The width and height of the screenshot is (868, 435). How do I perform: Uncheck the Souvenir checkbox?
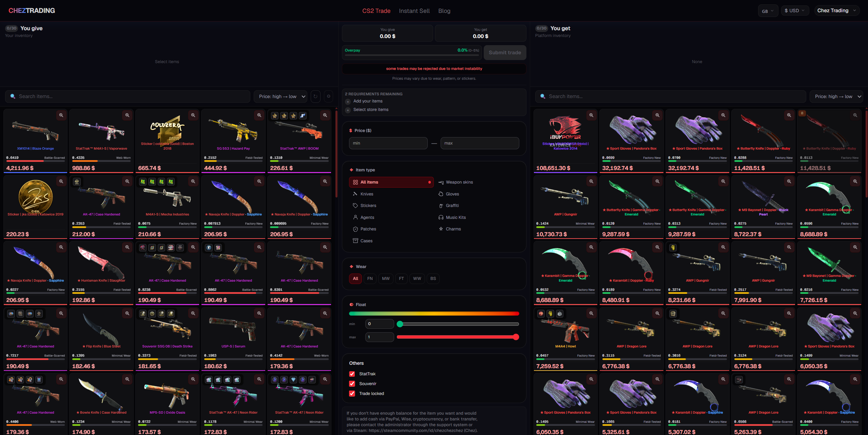352,384
